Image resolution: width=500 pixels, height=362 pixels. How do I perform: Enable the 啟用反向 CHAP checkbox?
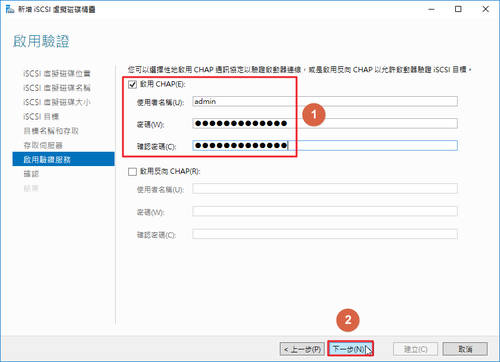click(132, 172)
